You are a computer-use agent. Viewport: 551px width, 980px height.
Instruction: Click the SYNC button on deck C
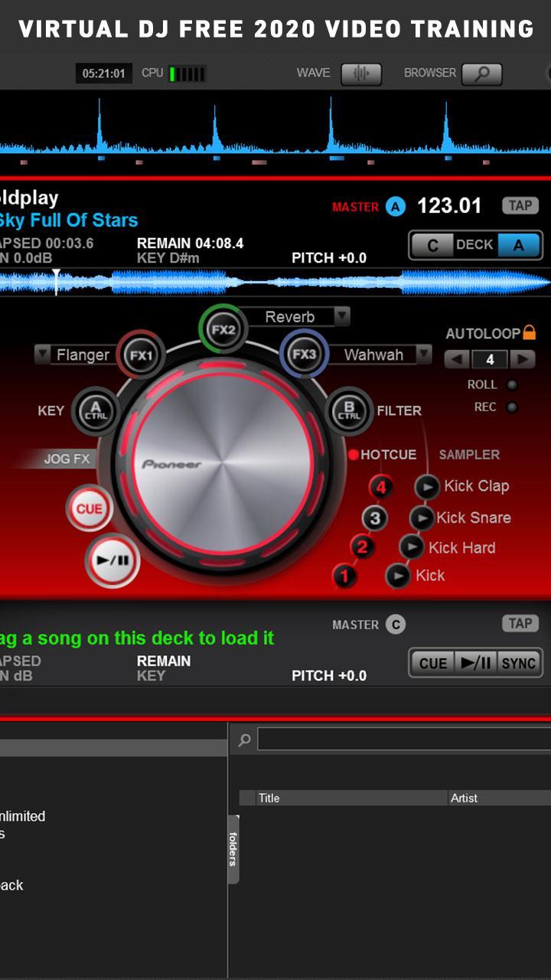click(x=519, y=663)
